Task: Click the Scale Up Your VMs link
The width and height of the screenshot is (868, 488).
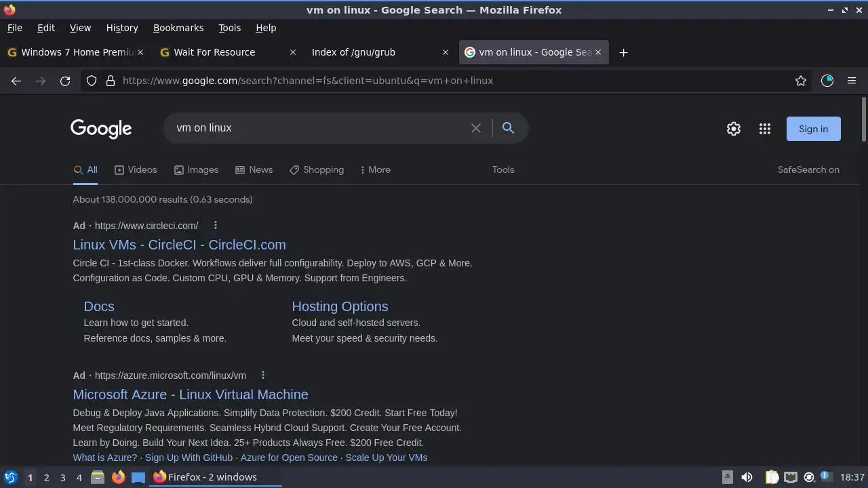Action: pyautogui.click(x=387, y=457)
